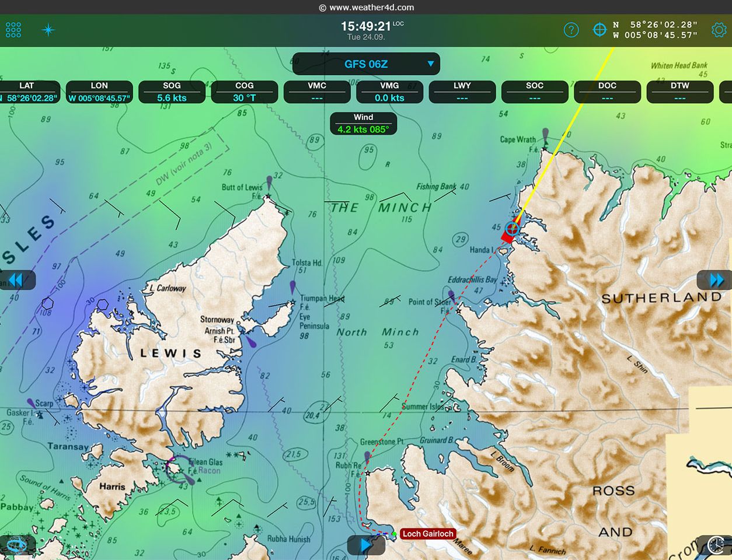This screenshot has height=560, width=732.
Task: Tap the Cape Wrath lighthouse symbol
Action: click(545, 141)
